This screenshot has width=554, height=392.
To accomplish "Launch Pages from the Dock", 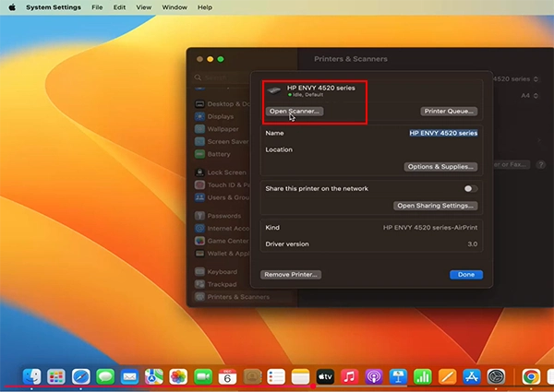I will pos(447,376).
